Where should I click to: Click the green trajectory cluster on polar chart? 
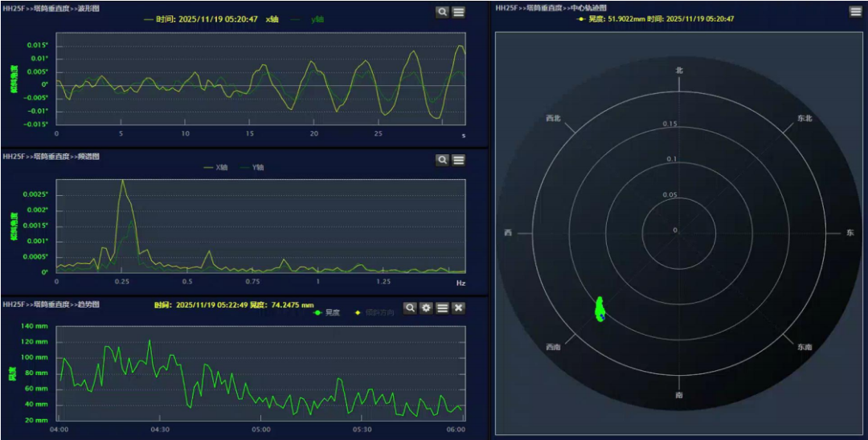600,309
